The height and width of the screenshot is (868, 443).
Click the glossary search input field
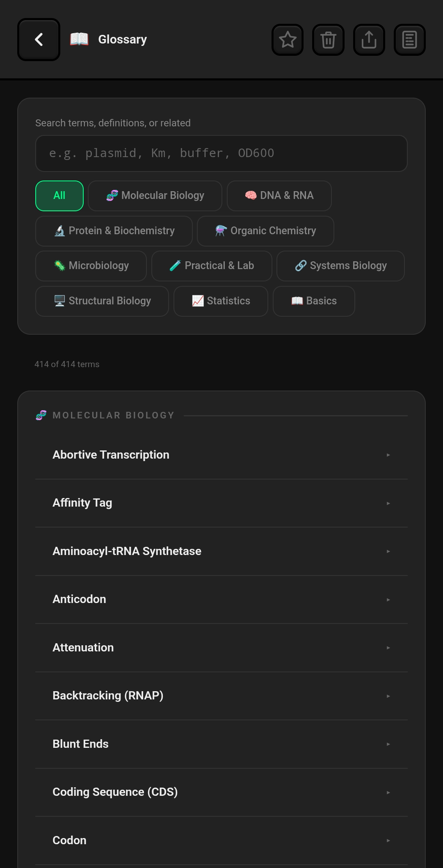pyautogui.click(x=221, y=153)
